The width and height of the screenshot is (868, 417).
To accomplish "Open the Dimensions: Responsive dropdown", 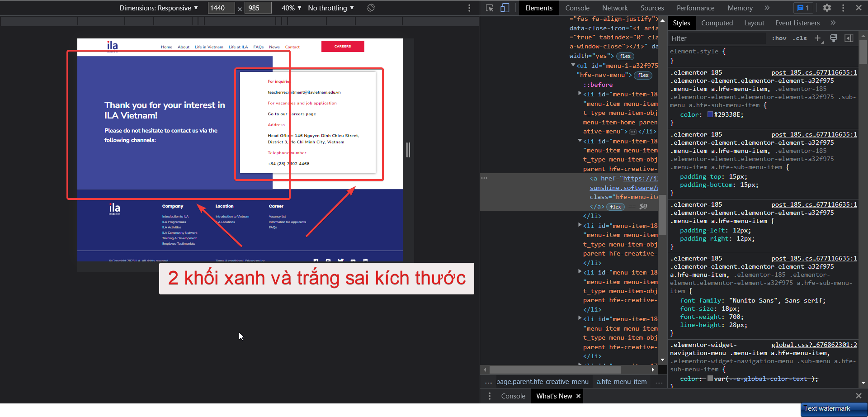I will coord(159,8).
